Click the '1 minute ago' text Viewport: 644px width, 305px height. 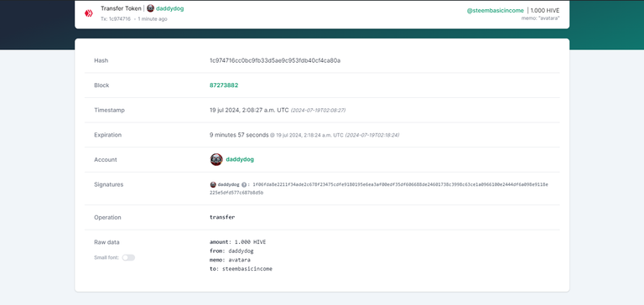153,19
